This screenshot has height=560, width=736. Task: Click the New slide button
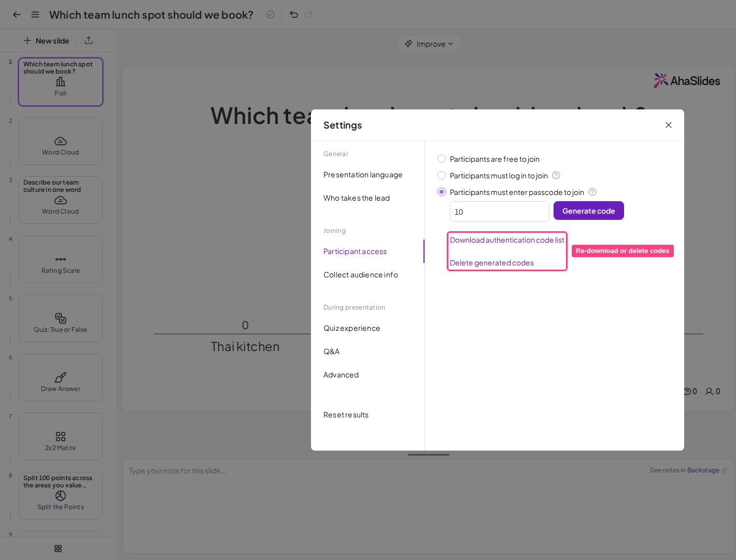pyautogui.click(x=46, y=40)
